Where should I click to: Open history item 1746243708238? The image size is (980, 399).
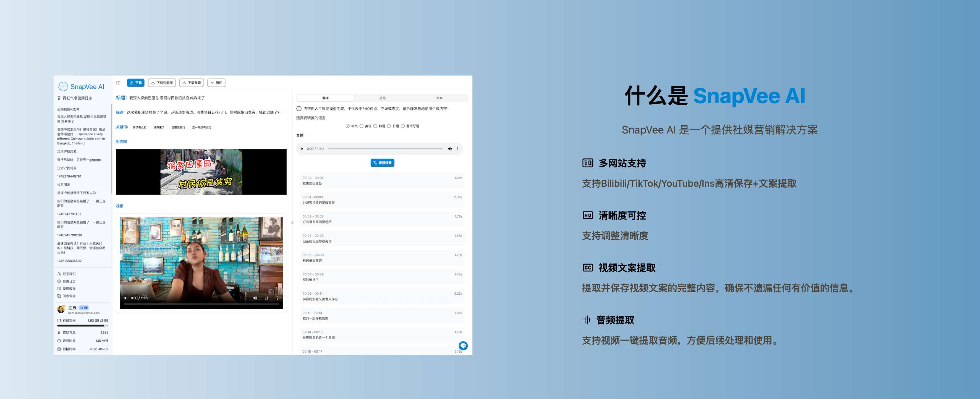(70, 235)
